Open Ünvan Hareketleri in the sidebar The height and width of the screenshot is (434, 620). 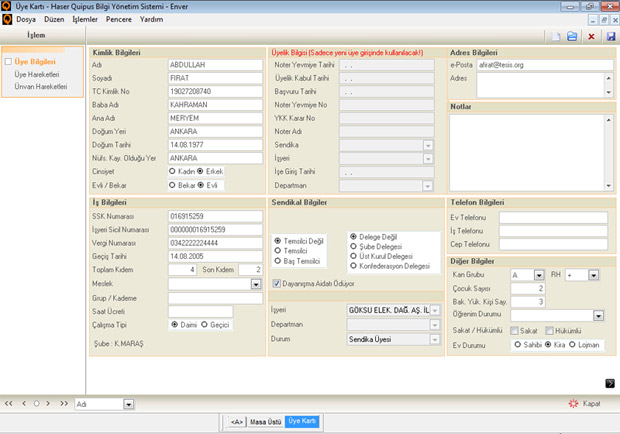point(43,85)
